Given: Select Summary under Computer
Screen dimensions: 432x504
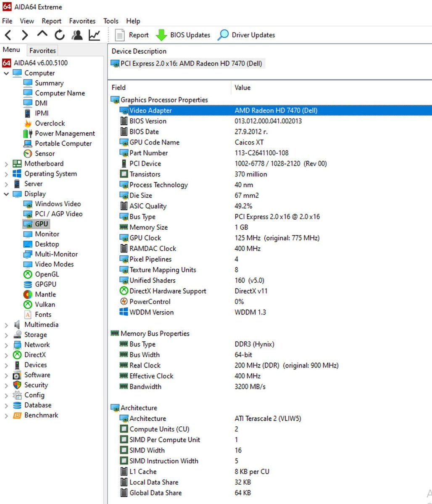Looking at the screenshot, I should 43,83.
